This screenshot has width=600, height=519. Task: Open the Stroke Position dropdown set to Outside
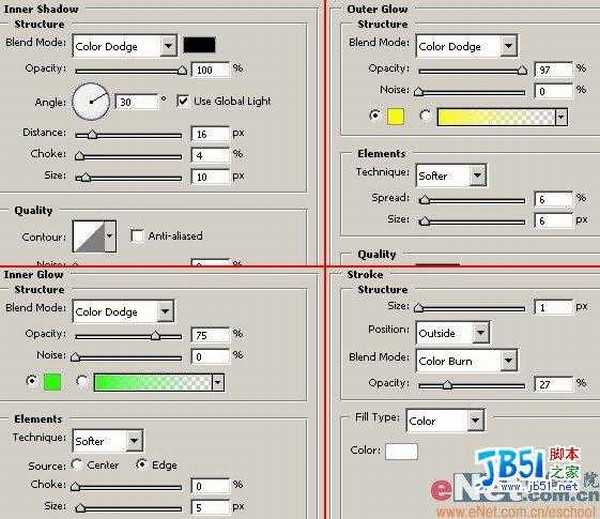[453, 333]
